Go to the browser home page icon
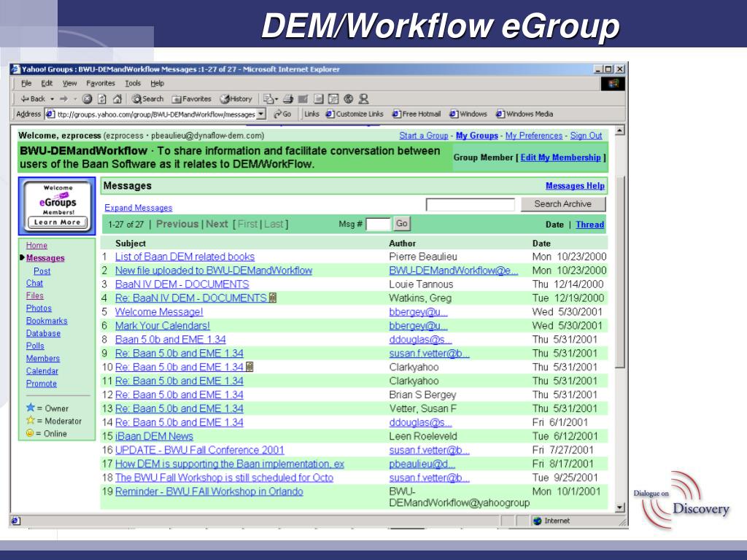The image size is (747, 560). [x=117, y=99]
